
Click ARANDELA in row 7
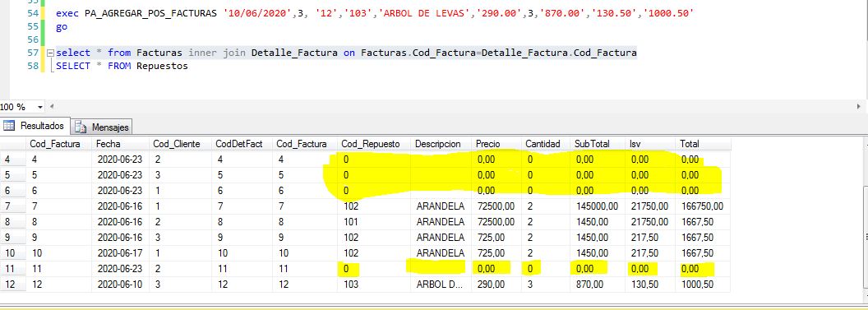point(440,206)
